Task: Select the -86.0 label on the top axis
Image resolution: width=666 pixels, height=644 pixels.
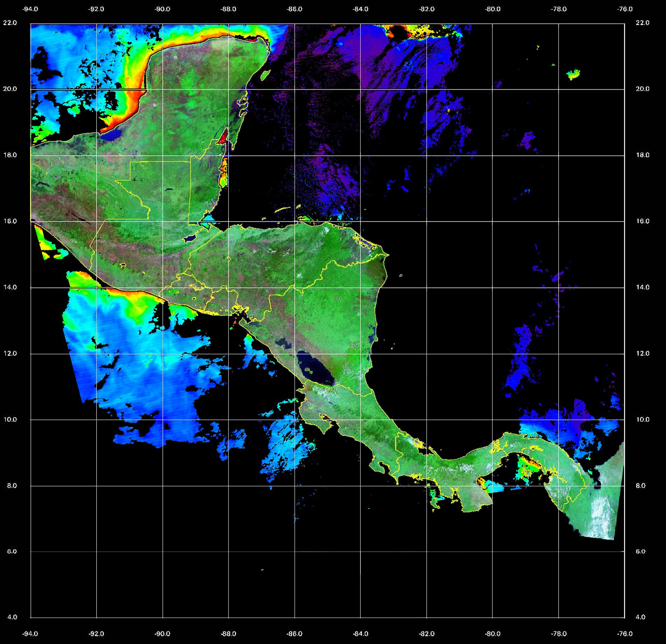Action: tap(294, 9)
